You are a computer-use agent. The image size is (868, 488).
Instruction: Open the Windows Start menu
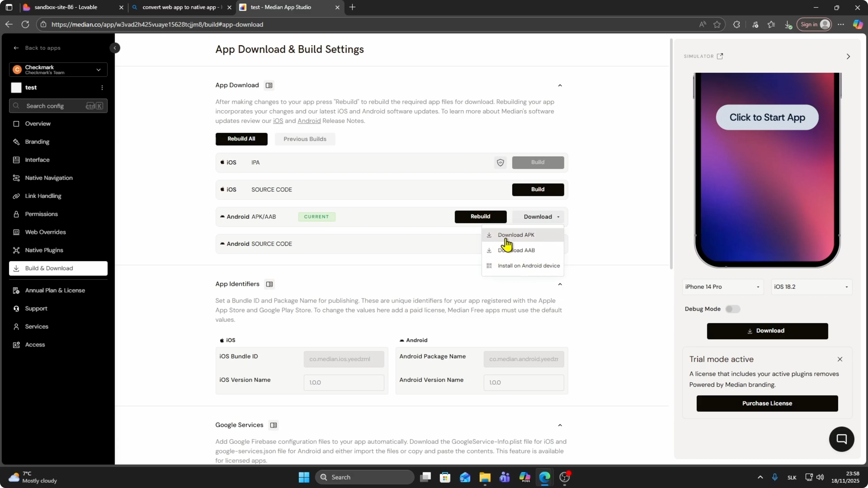click(x=304, y=477)
